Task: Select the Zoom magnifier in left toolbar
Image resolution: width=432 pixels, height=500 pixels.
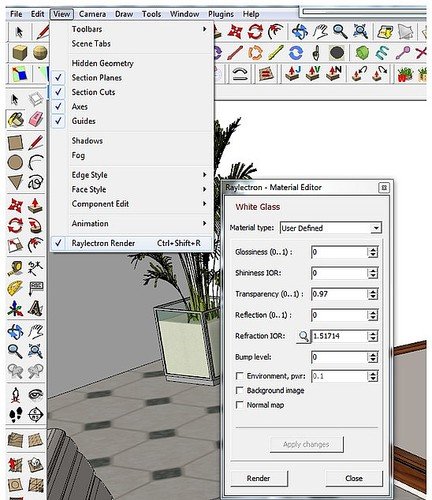Action: 15,351
